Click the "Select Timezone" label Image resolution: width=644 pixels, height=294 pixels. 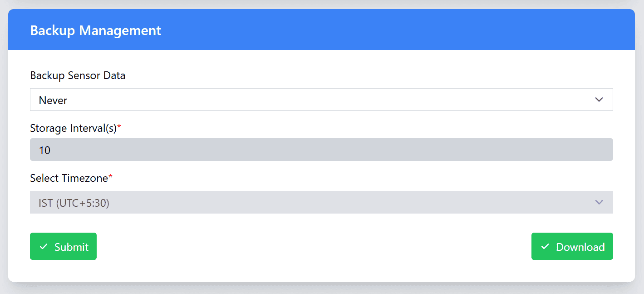(x=69, y=178)
